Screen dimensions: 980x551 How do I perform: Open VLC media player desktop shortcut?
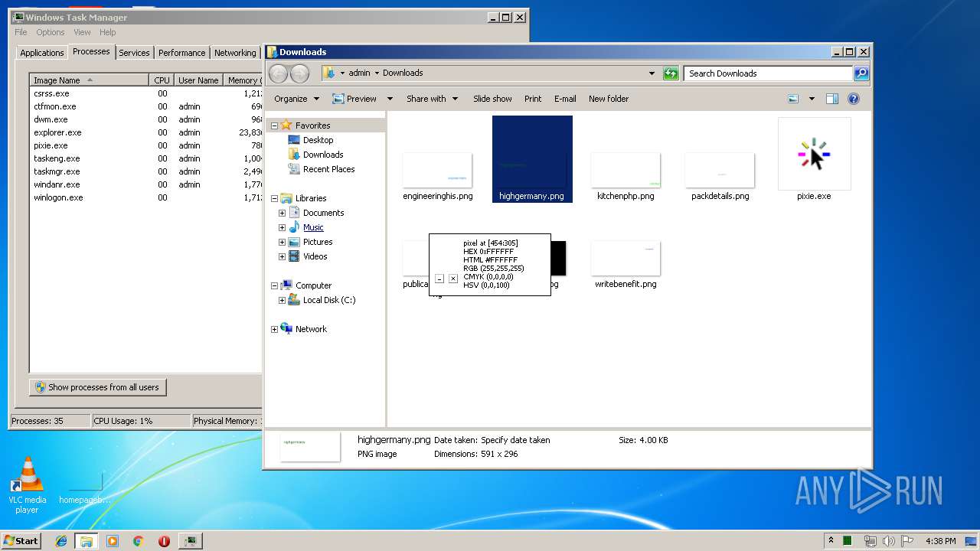coord(28,485)
